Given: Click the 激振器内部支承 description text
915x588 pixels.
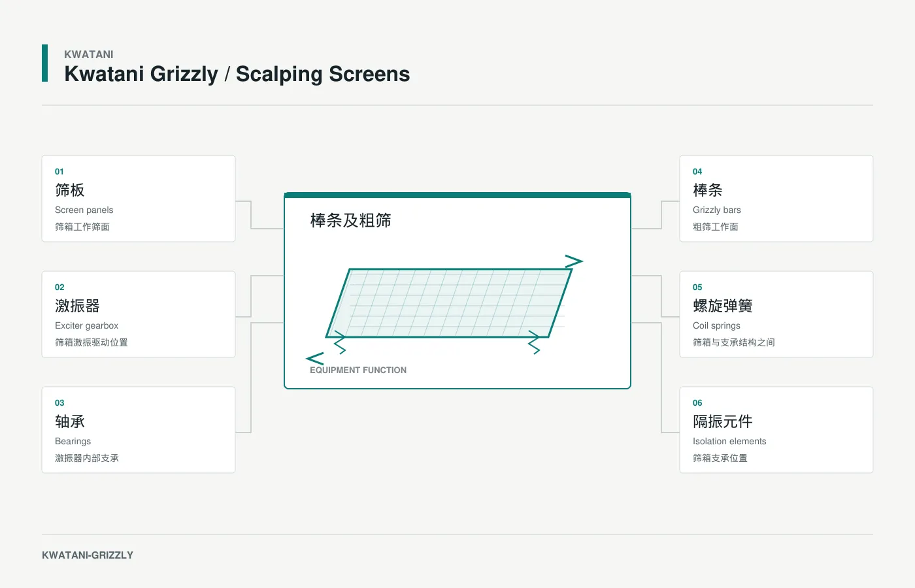Looking at the screenshot, I should pyautogui.click(x=87, y=458).
